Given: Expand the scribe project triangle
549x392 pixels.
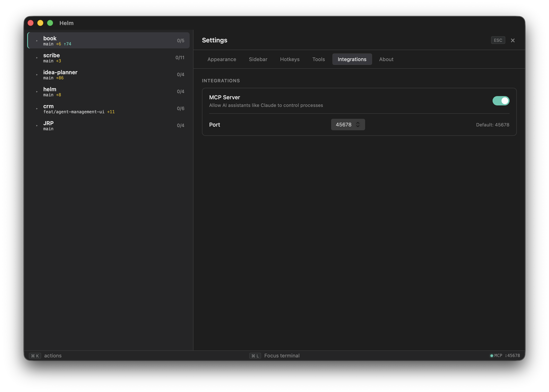Looking at the screenshot, I should click(37, 58).
